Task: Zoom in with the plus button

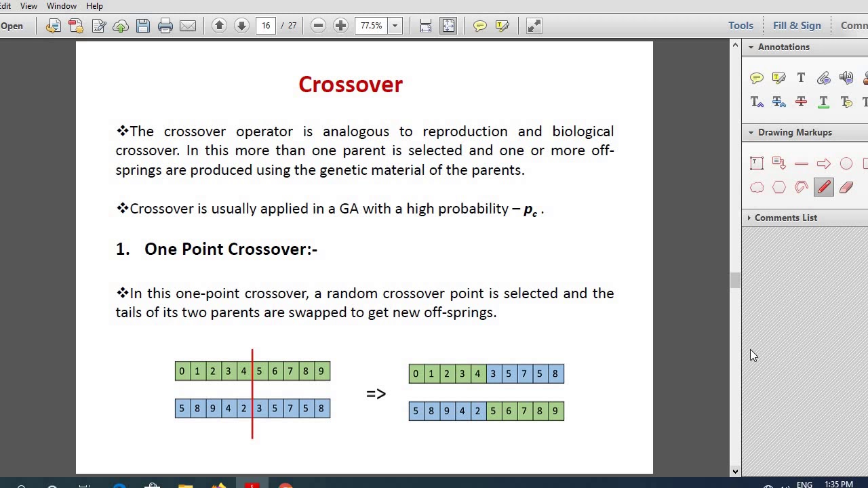Action: coord(340,26)
